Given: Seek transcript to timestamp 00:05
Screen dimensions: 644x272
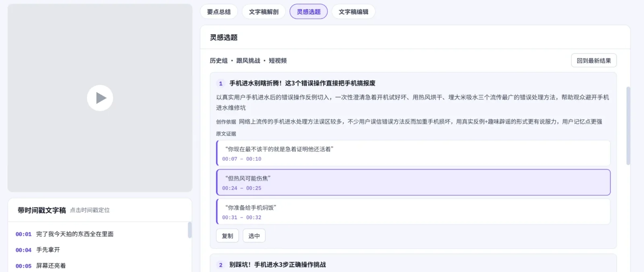Looking at the screenshot, I should coord(23,266).
